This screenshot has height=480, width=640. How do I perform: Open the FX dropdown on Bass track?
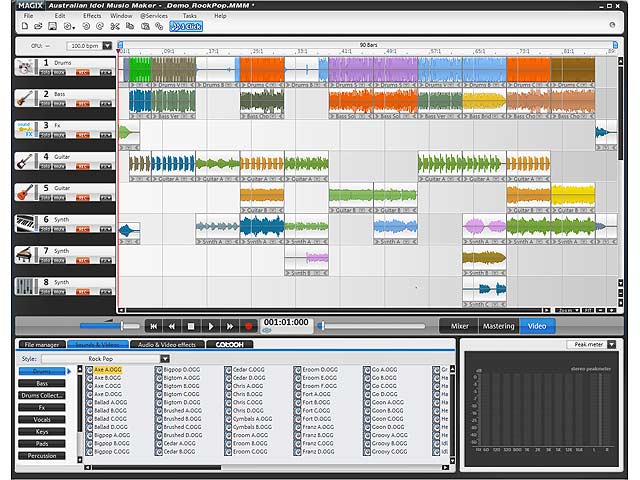[x=106, y=104]
